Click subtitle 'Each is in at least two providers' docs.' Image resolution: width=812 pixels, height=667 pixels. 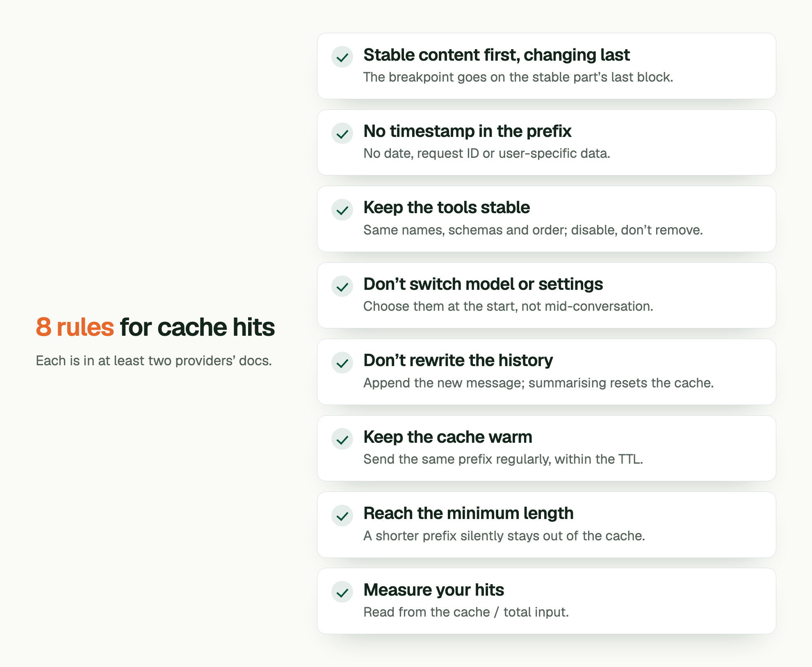pos(154,361)
